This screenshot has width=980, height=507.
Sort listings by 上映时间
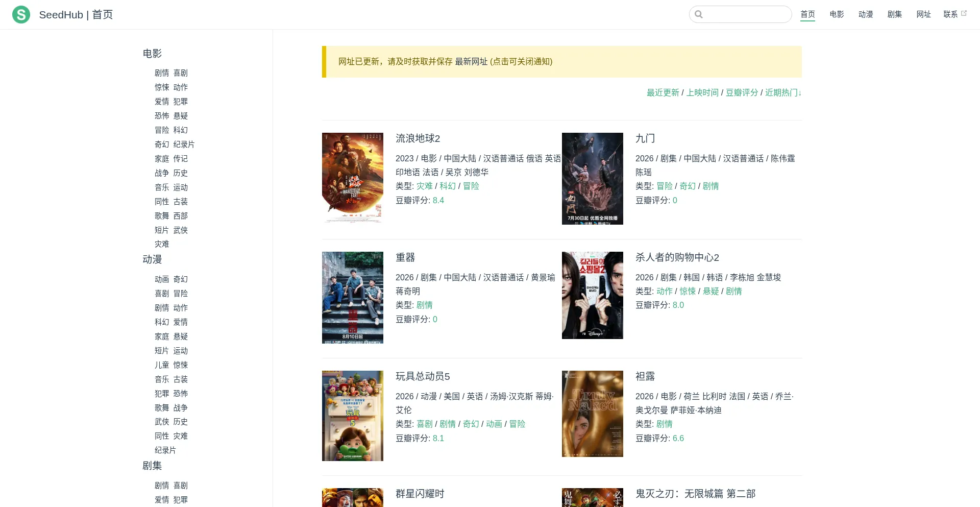702,92
